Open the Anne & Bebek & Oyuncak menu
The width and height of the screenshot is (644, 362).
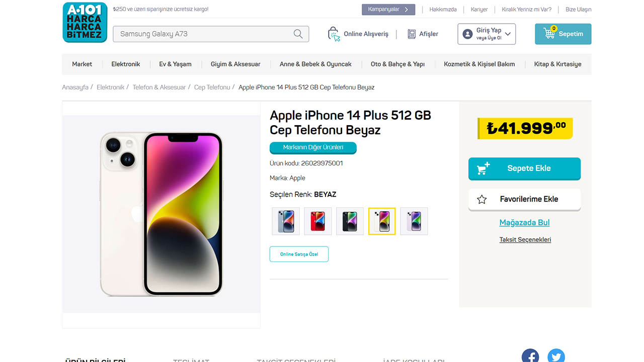click(x=315, y=64)
